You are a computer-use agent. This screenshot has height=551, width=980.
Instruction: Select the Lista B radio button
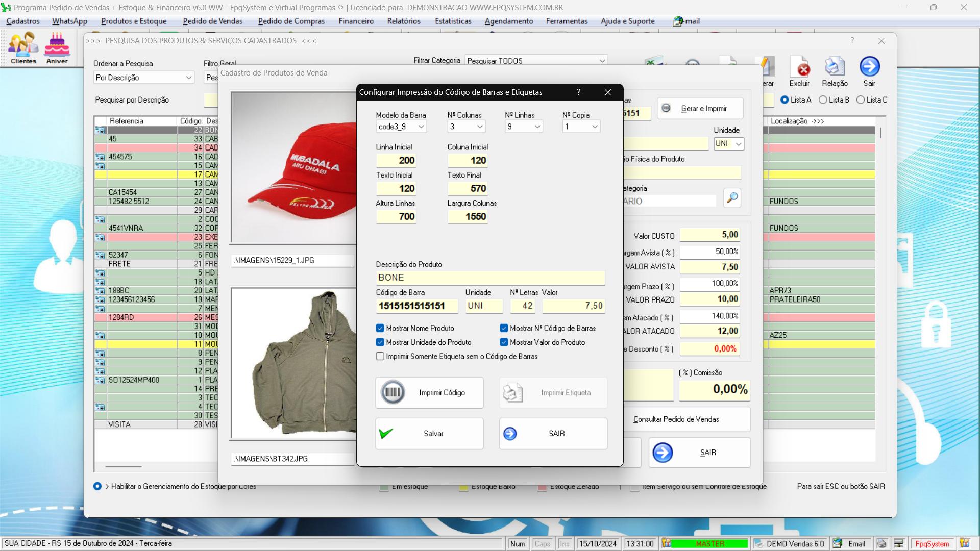click(823, 100)
